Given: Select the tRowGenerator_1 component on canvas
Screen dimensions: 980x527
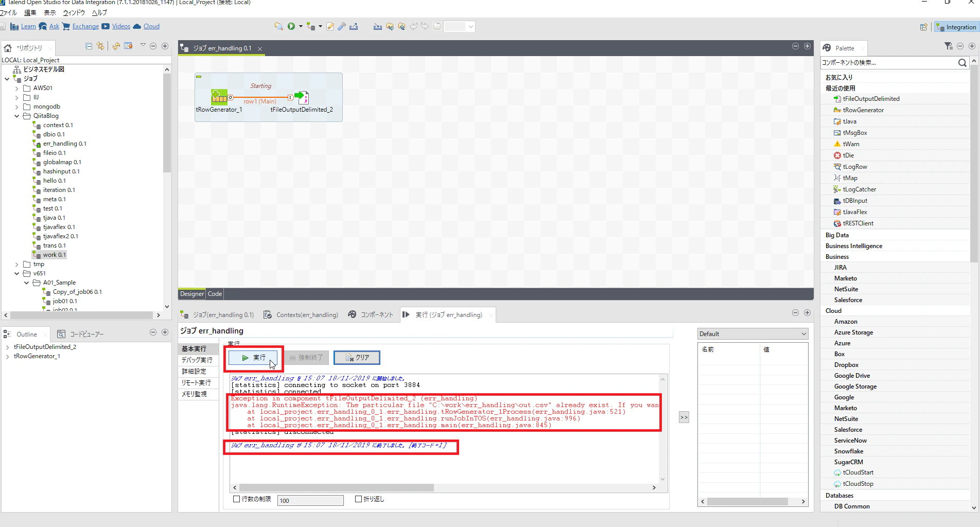Looking at the screenshot, I should coord(219,96).
